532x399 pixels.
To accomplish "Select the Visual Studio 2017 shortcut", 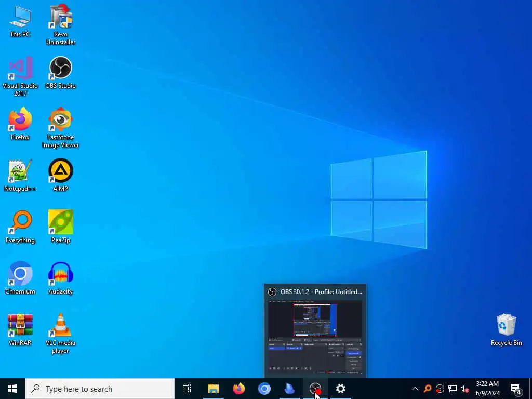I will tap(20, 76).
